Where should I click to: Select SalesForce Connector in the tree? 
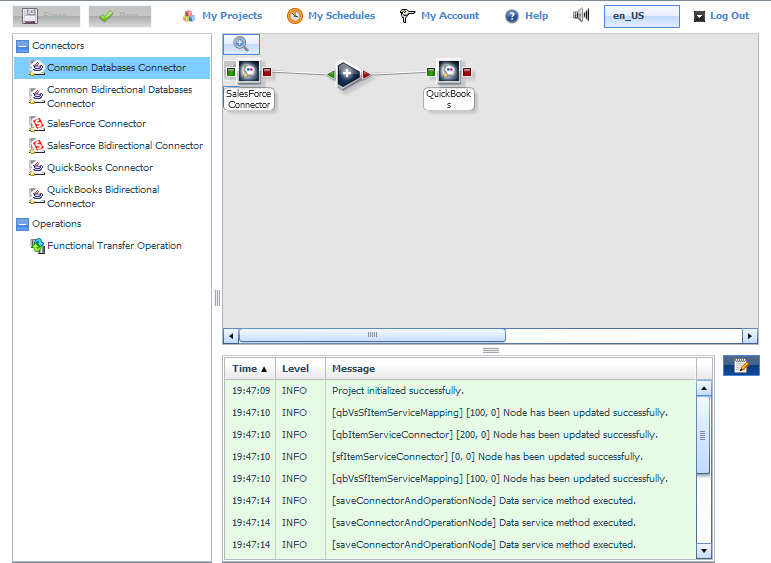coord(112,124)
